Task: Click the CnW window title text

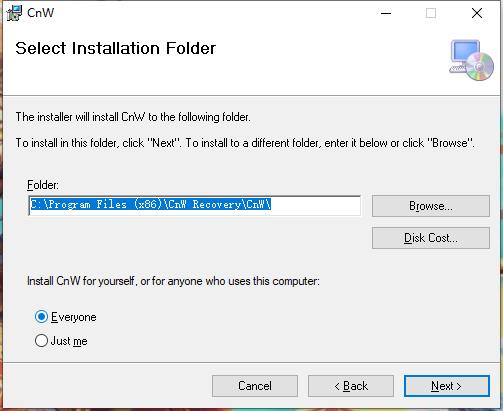Action: 40,13
